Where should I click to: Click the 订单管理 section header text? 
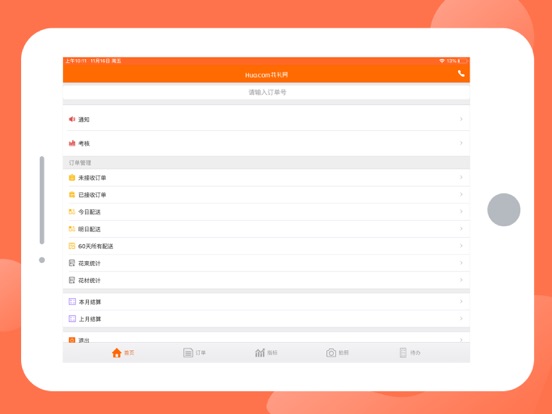click(x=80, y=163)
